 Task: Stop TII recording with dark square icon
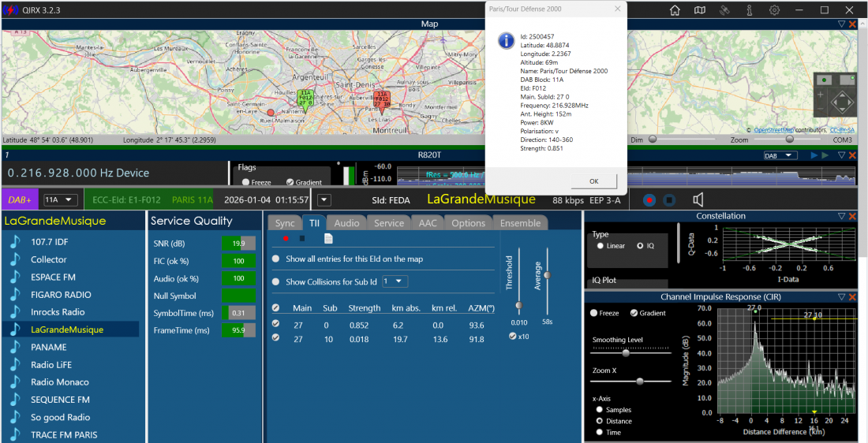pyautogui.click(x=301, y=238)
